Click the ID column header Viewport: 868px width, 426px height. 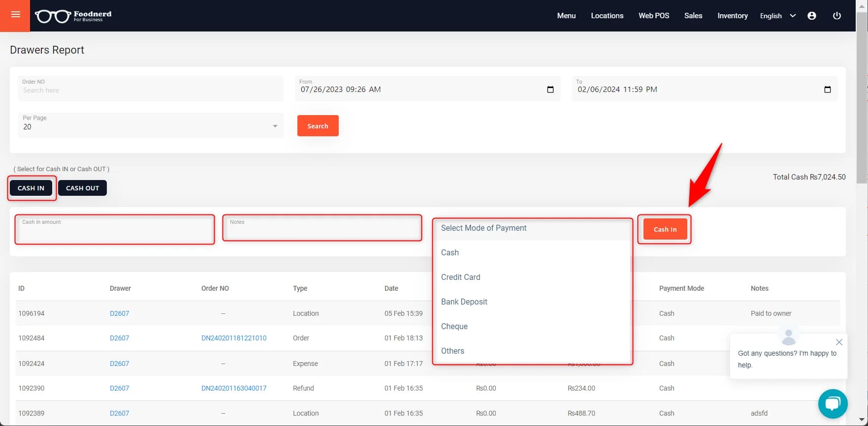click(21, 288)
